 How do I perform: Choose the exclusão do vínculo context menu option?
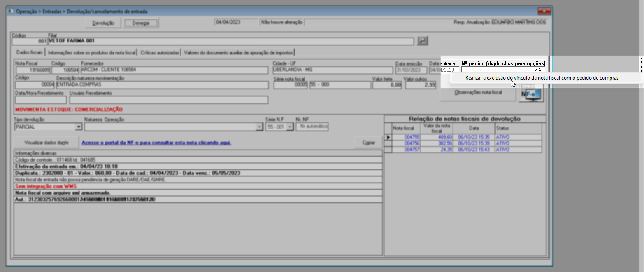click(x=542, y=78)
